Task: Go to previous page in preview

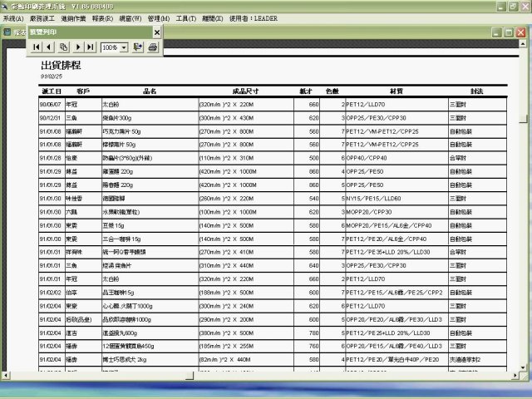Action: (50, 47)
